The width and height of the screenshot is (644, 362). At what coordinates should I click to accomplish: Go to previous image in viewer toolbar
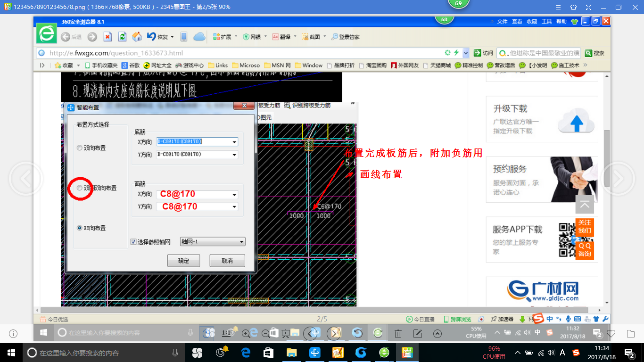311,333
